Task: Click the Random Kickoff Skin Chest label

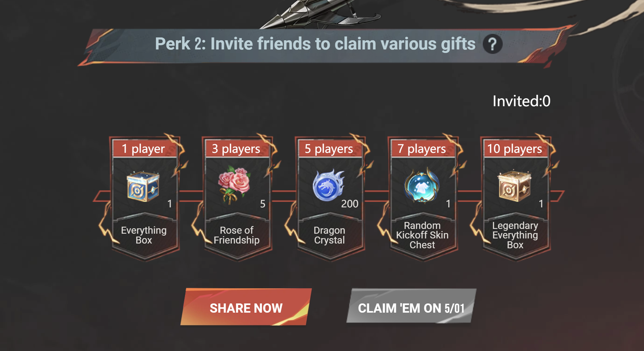Action: [422, 235]
